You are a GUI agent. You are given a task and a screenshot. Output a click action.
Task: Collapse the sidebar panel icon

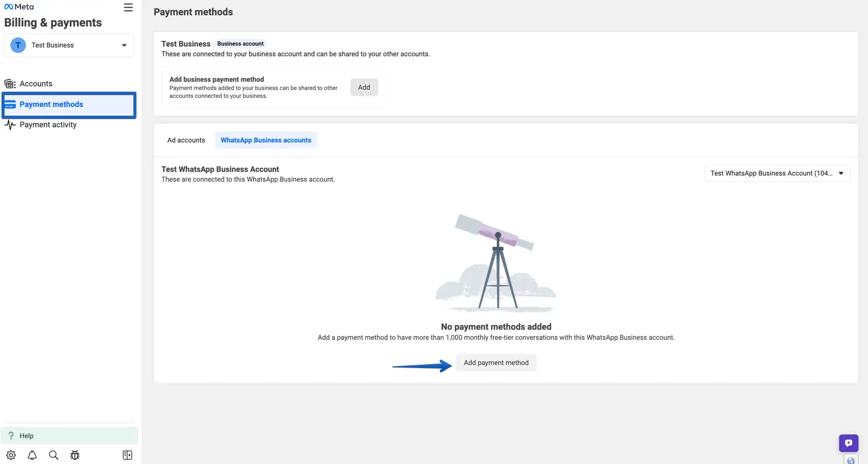(x=127, y=455)
